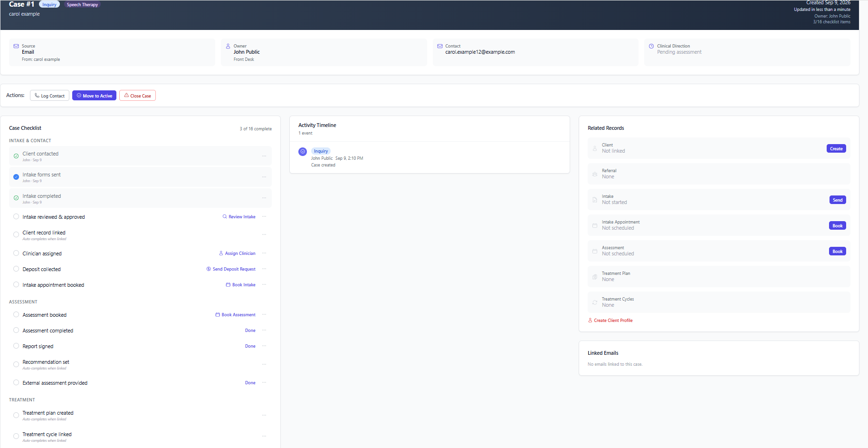Click Send button for Intake record

(x=838, y=200)
